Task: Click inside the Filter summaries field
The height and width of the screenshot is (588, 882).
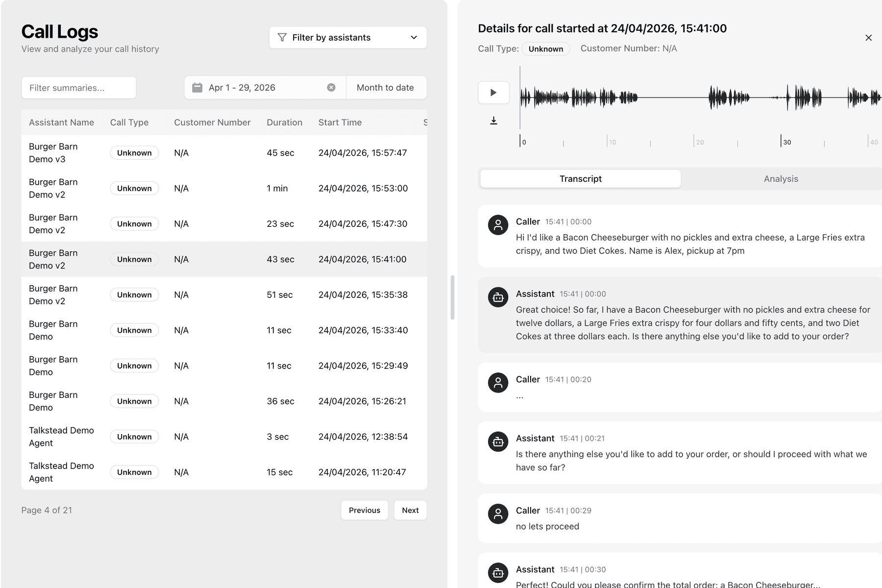Action: 78,87
